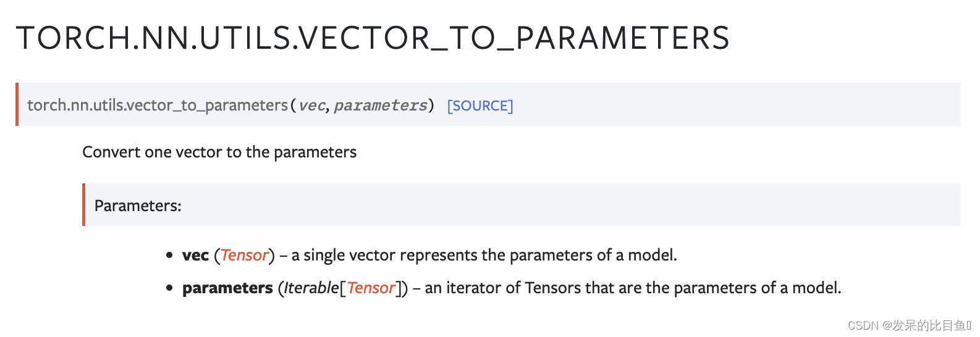
Task: Open the [SOURCE] link
Action: [x=479, y=106]
